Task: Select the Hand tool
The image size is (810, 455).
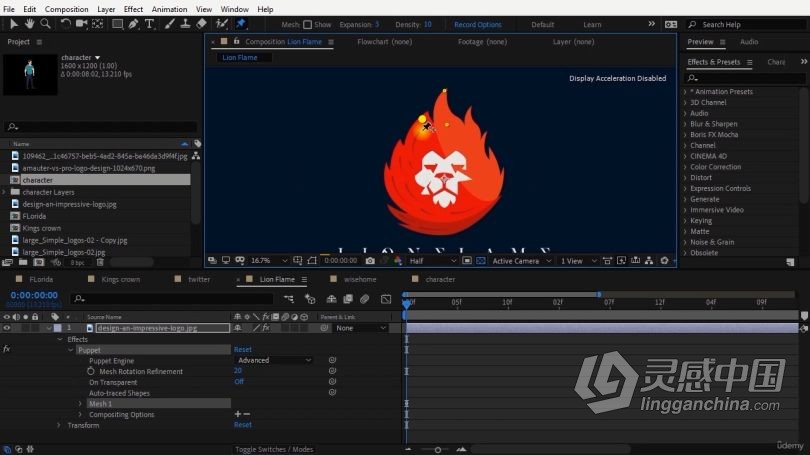Action: tap(29, 24)
